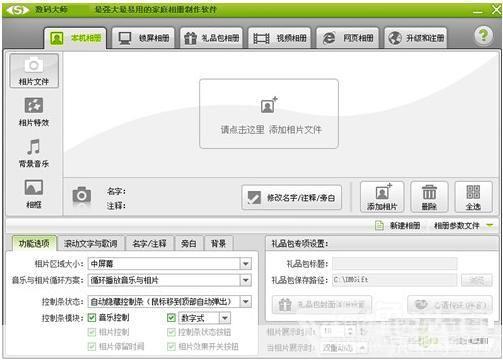
Task: Click 请点击这里 添加相片文件 text
Action: [x=271, y=130]
